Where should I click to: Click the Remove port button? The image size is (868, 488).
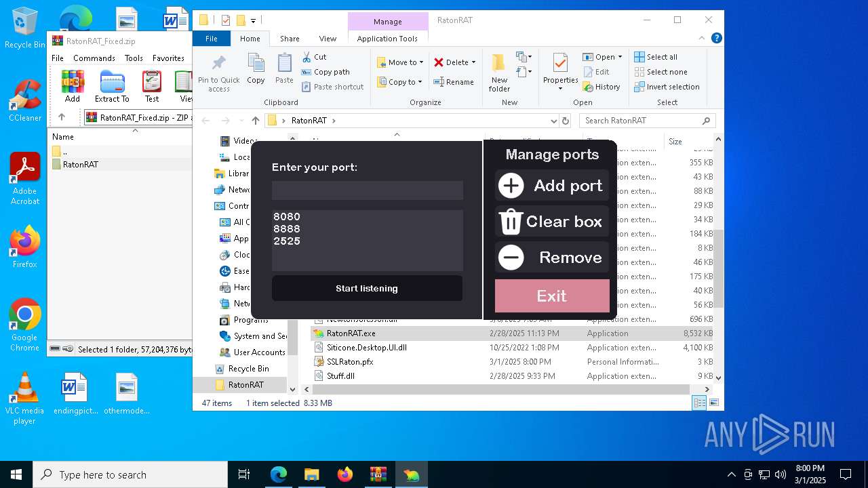point(551,257)
